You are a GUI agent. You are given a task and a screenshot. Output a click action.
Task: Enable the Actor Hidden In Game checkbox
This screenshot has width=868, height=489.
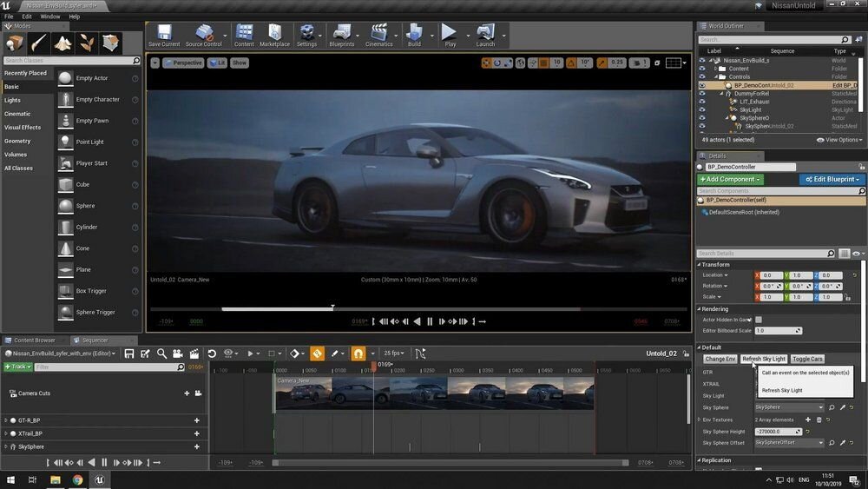coord(759,320)
